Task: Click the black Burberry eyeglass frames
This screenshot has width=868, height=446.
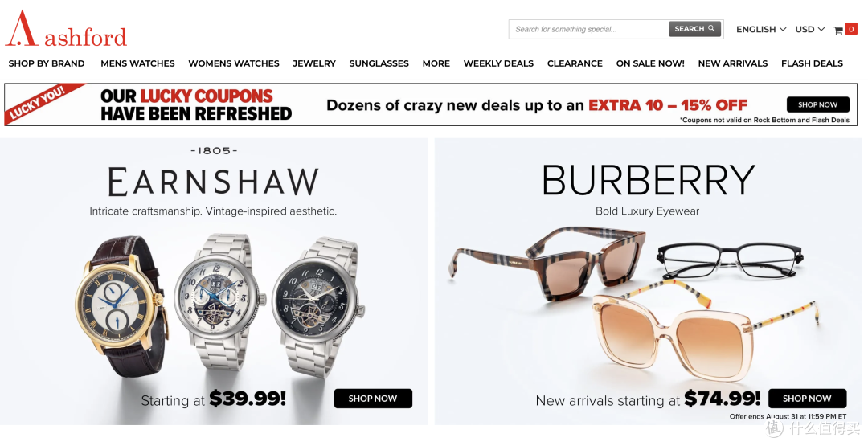Action: [729, 261]
